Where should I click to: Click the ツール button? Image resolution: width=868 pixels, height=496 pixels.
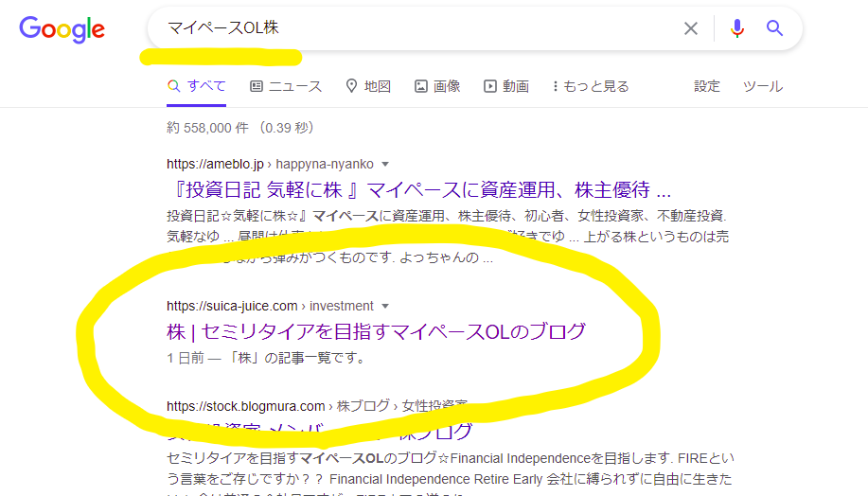click(x=762, y=86)
